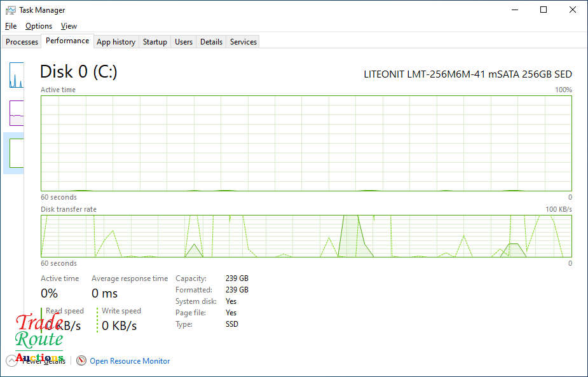Minimize the Task Manager window
This screenshot has height=377, width=588.
(514, 10)
